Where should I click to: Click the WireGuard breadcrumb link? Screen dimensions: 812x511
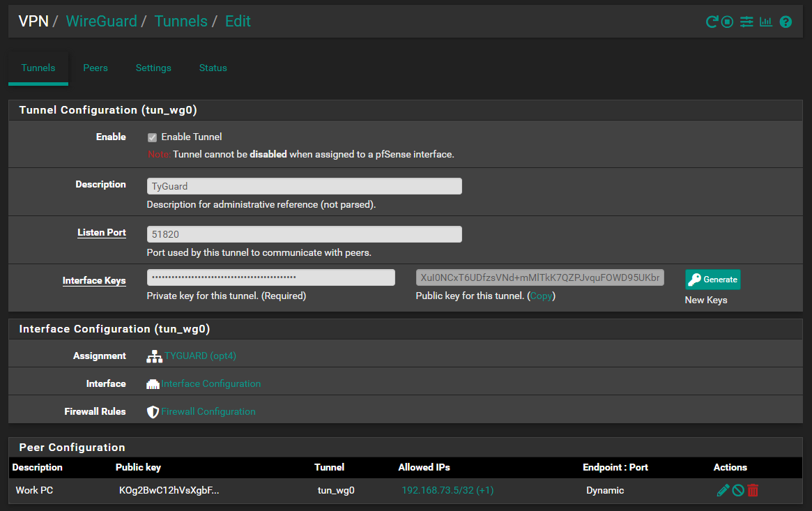[x=101, y=21]
